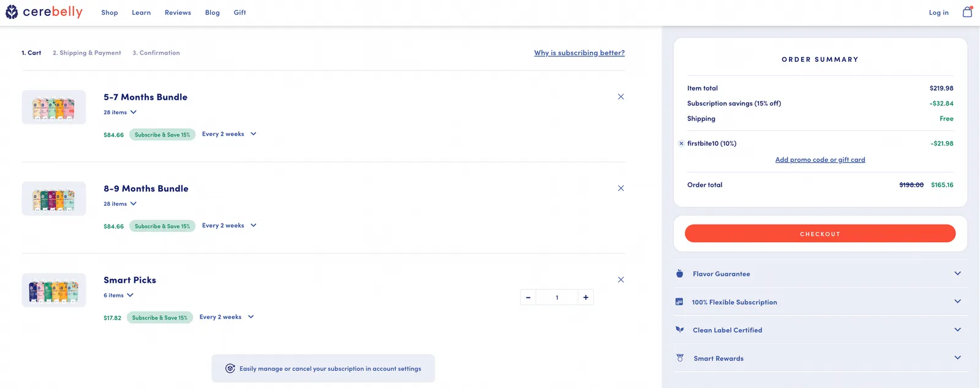The width and height of the screenshot is (980, 388).
Task: Open the Gift page
Action: [x=240, y=12]
